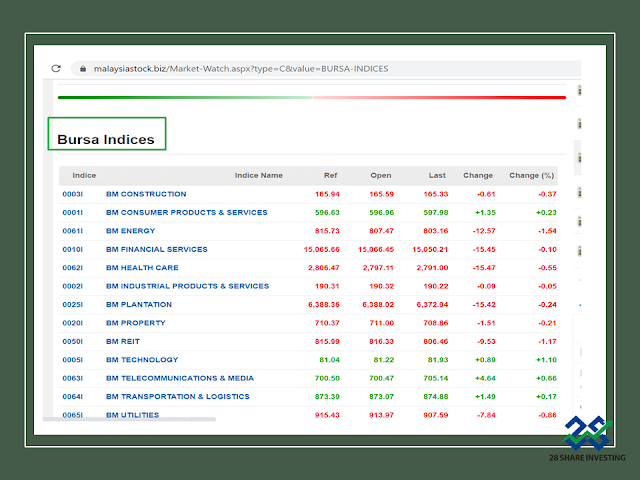Click the 0005I indice code
Viewport: 640px width, 480px height.
[x=73, y=360]
